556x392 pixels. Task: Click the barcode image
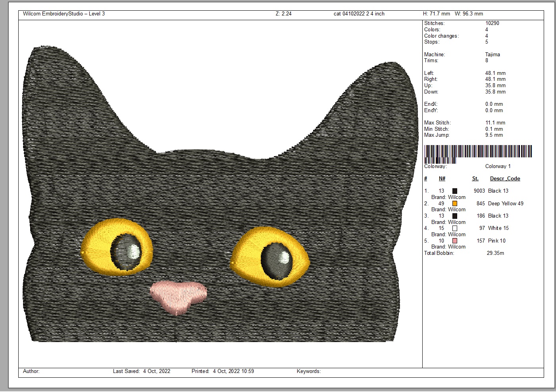coord(478,154)
